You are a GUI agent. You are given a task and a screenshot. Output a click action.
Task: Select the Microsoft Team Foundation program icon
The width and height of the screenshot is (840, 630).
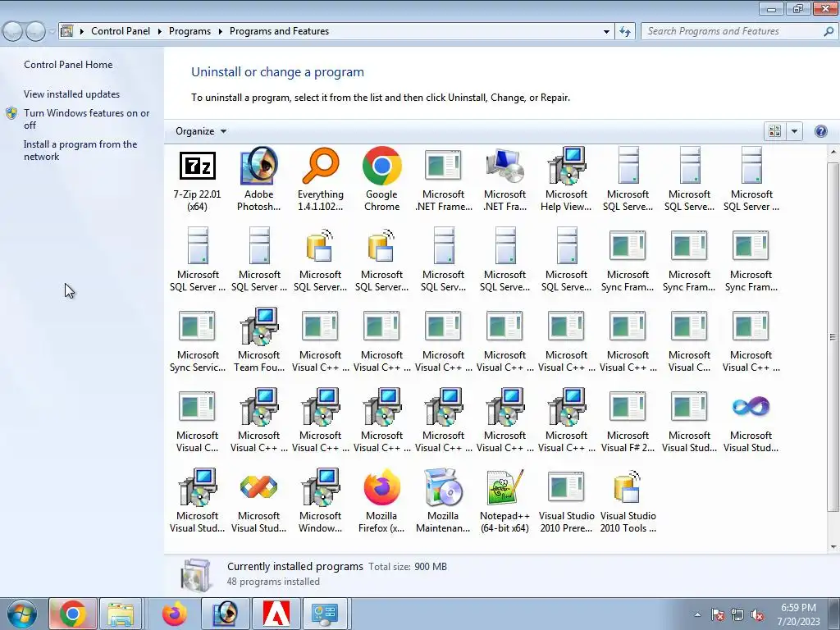click(258, 340)
